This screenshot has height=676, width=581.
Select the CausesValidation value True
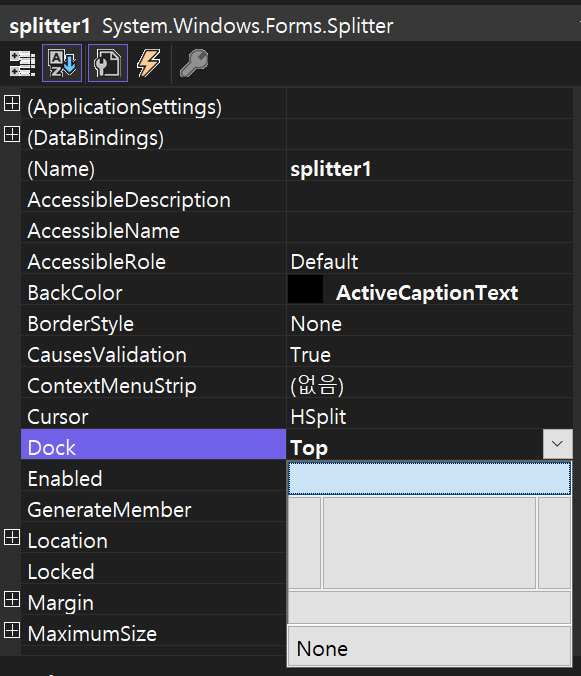point(430,352)
